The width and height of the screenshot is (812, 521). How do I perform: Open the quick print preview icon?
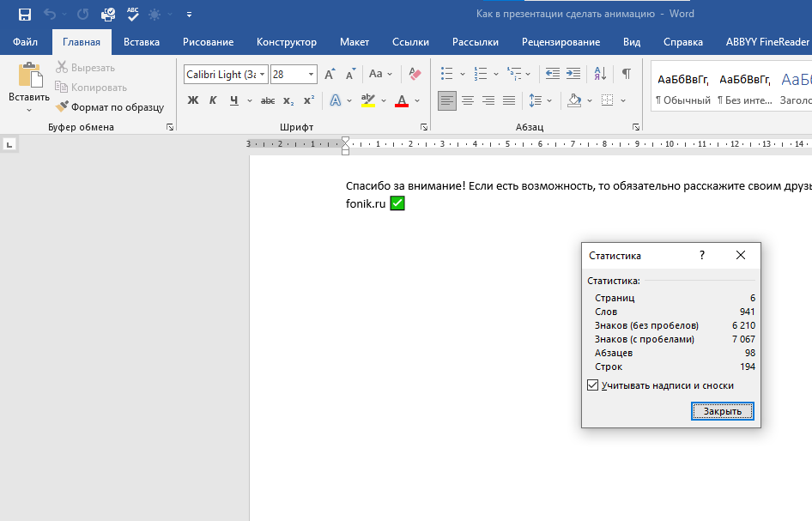tap(107, 15)
